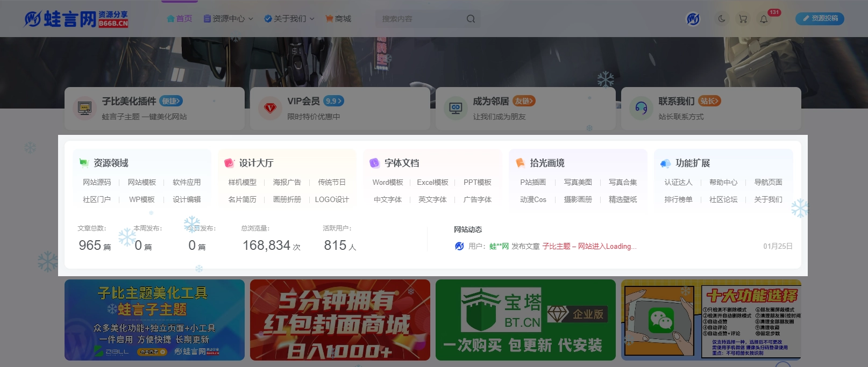
Task: Open the 认证达人 link
Action: click(x=679, y=182)
